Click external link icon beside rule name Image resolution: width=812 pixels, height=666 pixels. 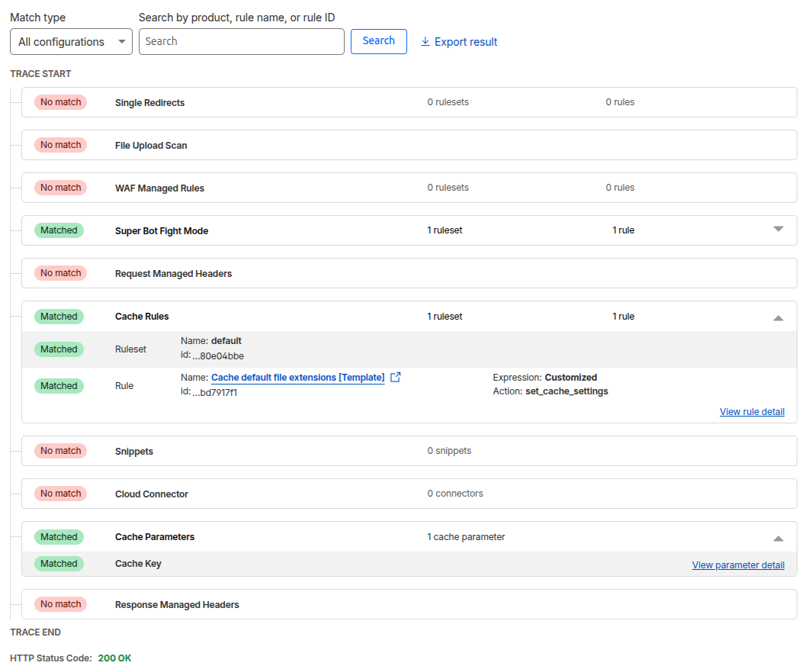click(x=396, y=377)
